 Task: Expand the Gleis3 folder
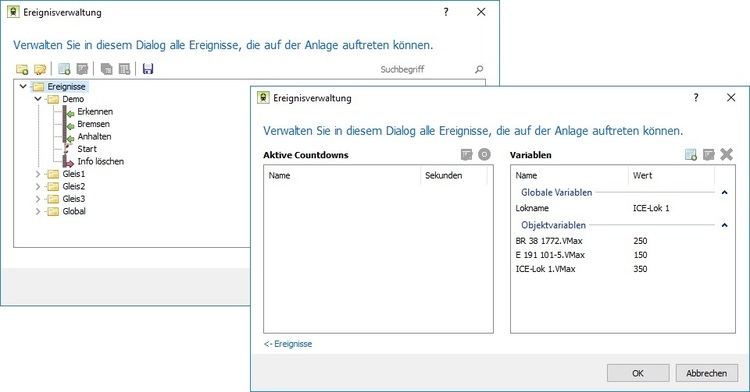coord(38,199)
